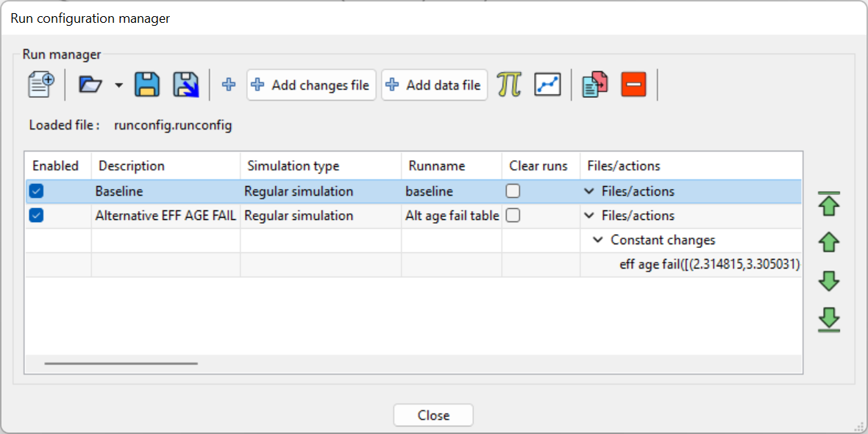Save the current run configuration
Image resolution: width=868 pixels, height=434 pixels.
click(146, 85)
